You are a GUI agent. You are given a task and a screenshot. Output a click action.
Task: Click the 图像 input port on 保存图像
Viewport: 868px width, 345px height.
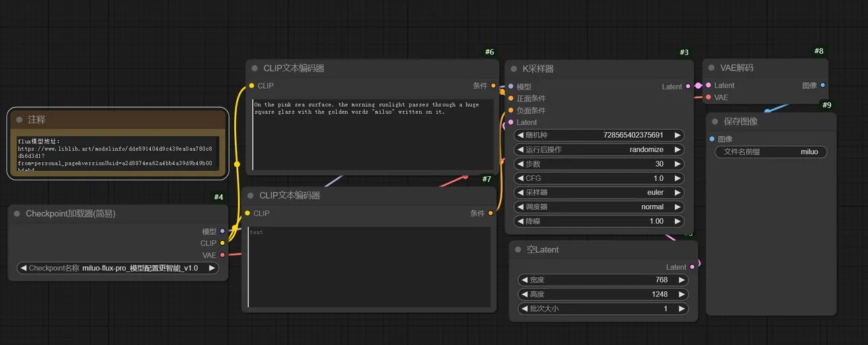[713, 139]
